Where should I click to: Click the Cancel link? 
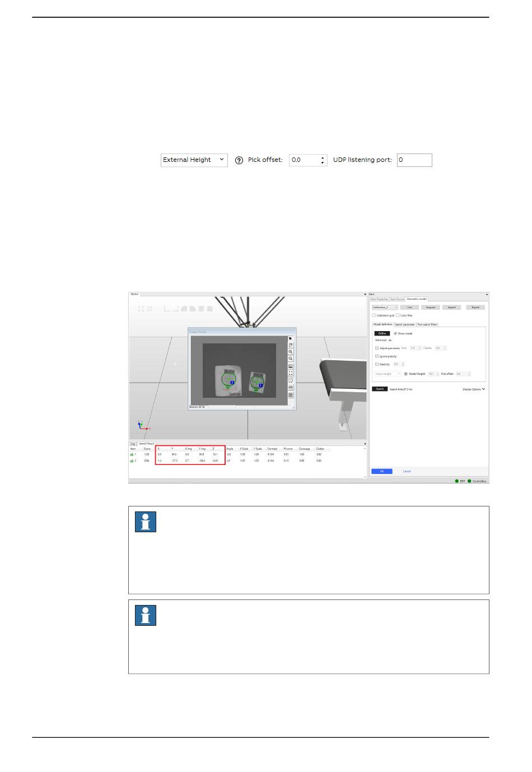click(x=407, y=471)
